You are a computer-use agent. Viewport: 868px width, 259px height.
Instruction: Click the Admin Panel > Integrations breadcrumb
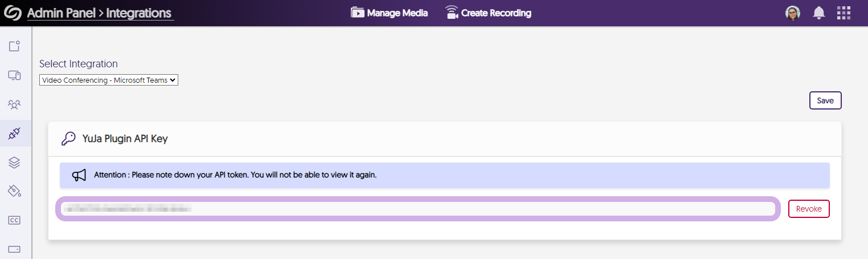(100, 13)
